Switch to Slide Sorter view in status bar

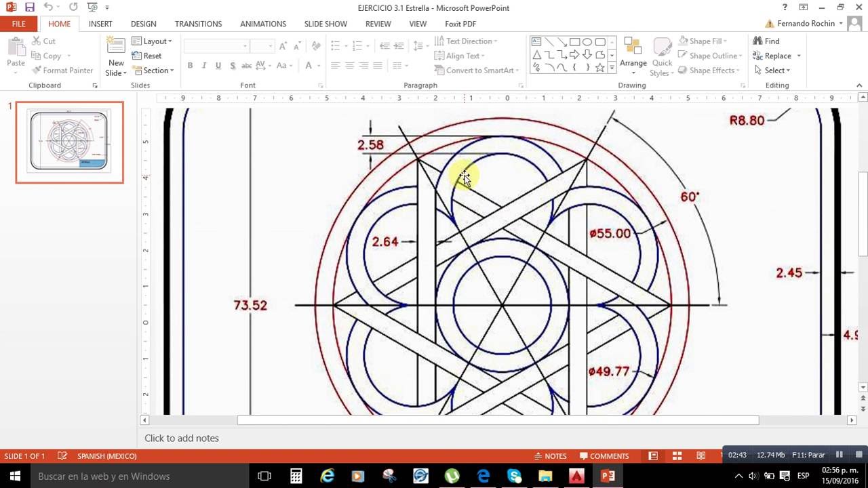[x=677, y=456]
